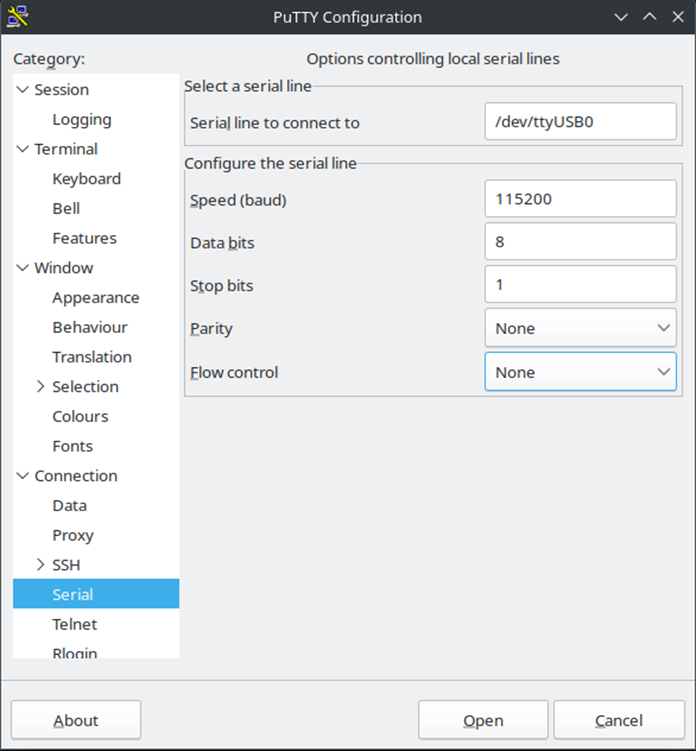Open the Bell settings category
This screenshot has width=696, height=751.
point(66,208)
